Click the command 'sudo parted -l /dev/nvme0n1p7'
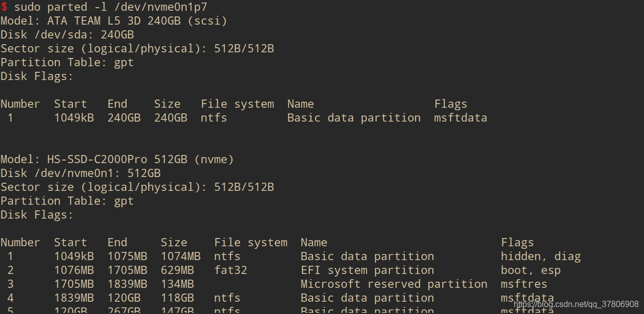Screen dimensions: 644x314 (111, 7)
